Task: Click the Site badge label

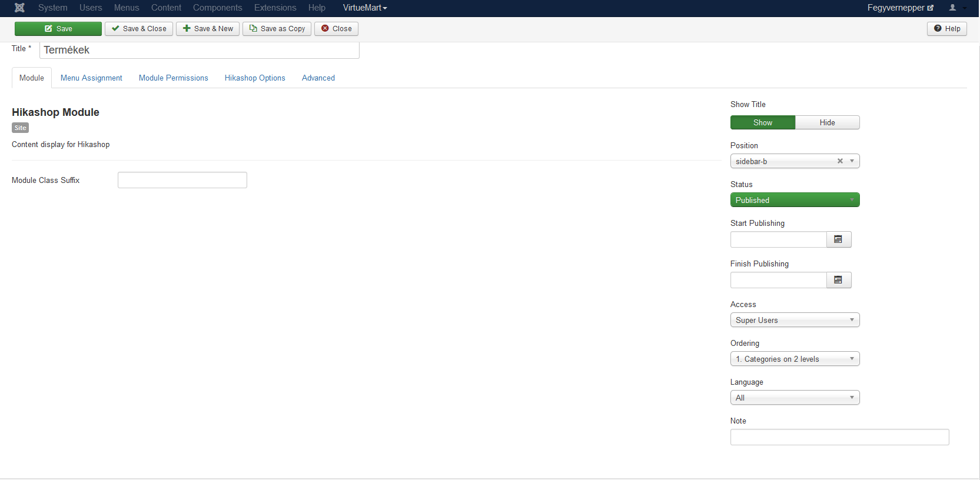Action: [21, 128]
